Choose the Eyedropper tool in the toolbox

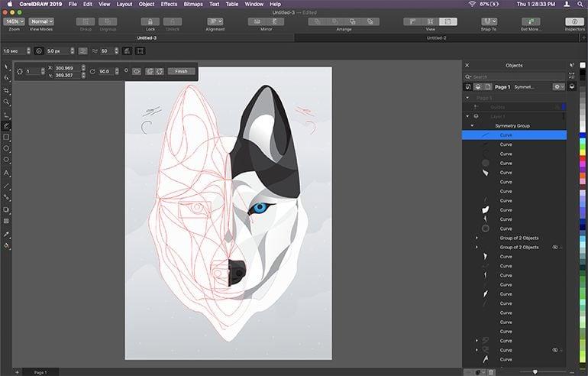[x=7, y=234]
